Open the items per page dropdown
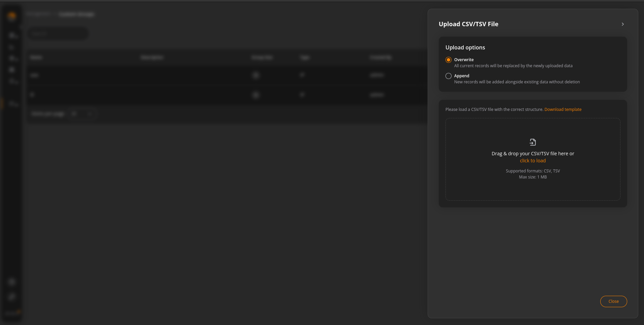 [x=82, y=114]
